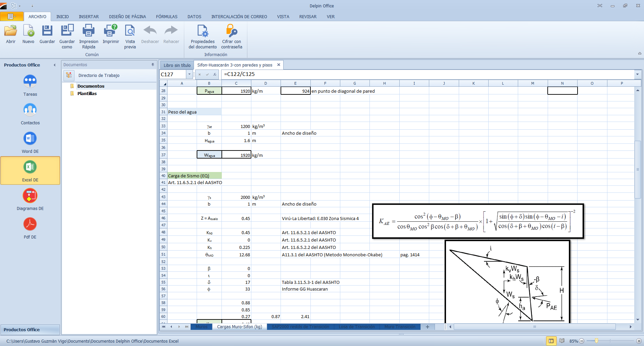Click the Guardar save icon
The image size is (644, 346).
[47, 31]
